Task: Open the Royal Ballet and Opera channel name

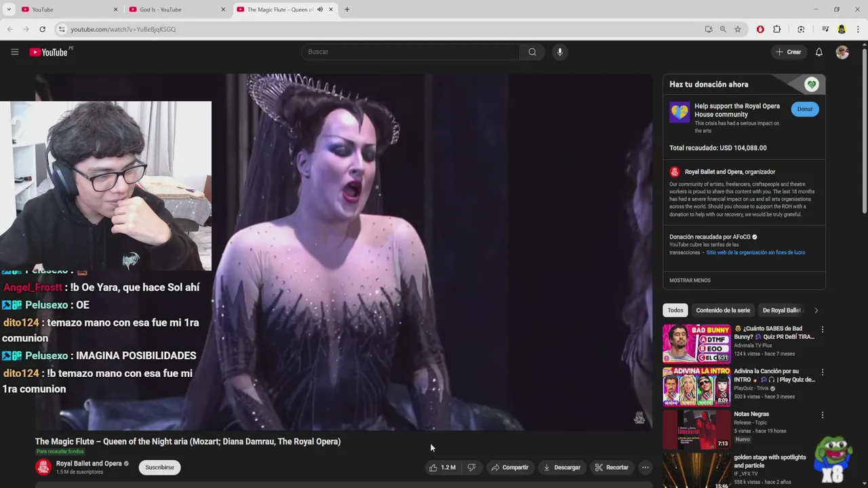Action: pyautogui.click(x=89, y=464)
